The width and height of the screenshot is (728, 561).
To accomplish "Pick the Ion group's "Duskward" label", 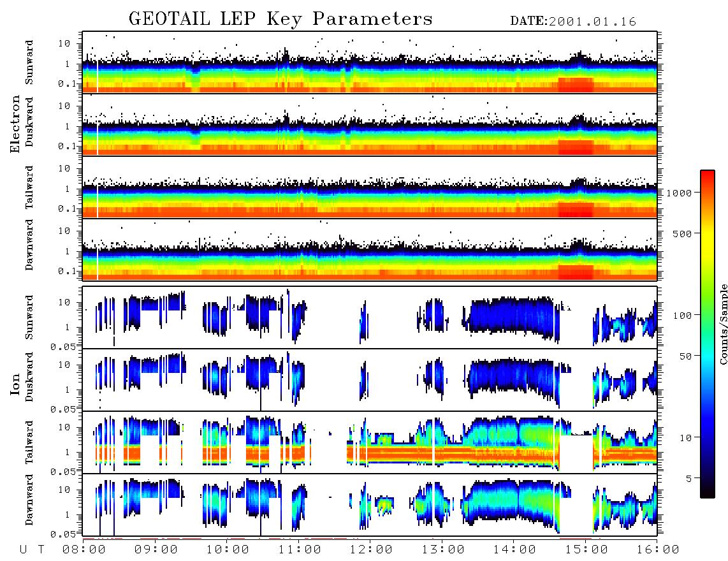I will (29, 377).
